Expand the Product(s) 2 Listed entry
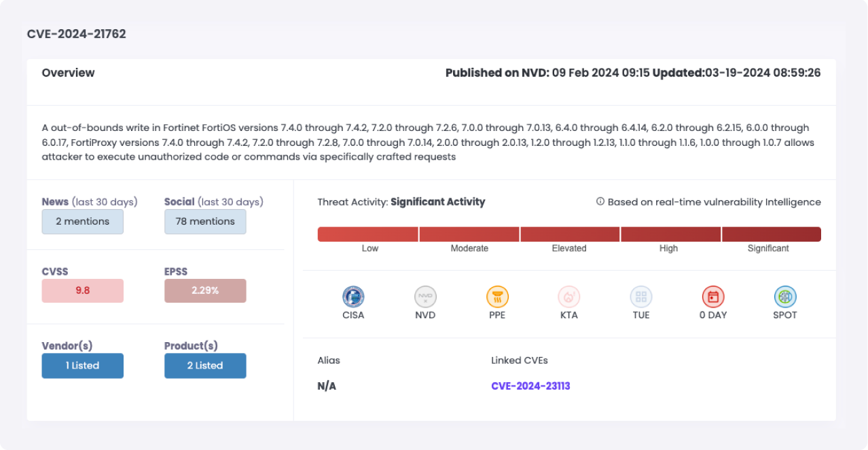868x450 pixels. 205,365
